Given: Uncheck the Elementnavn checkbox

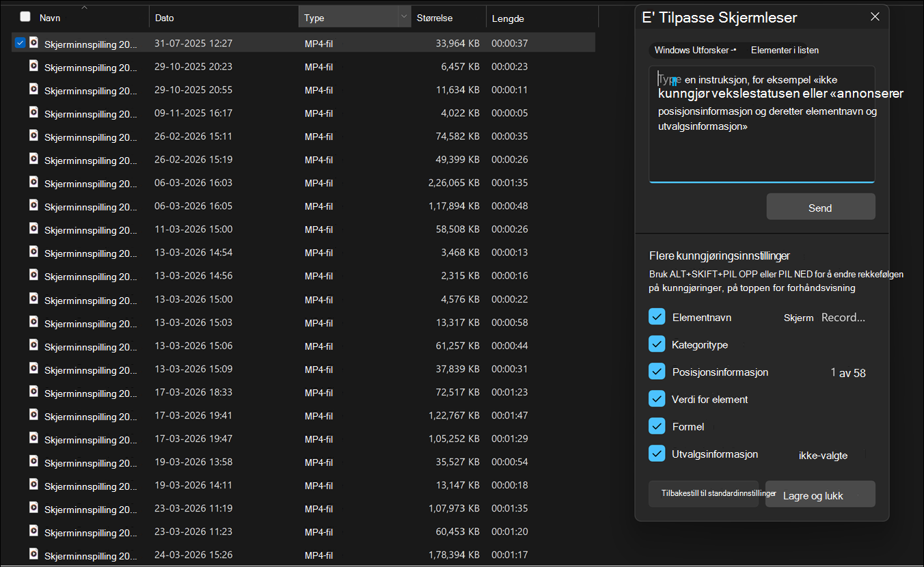Looking at the screenshot, I should (x=657, y=317).
